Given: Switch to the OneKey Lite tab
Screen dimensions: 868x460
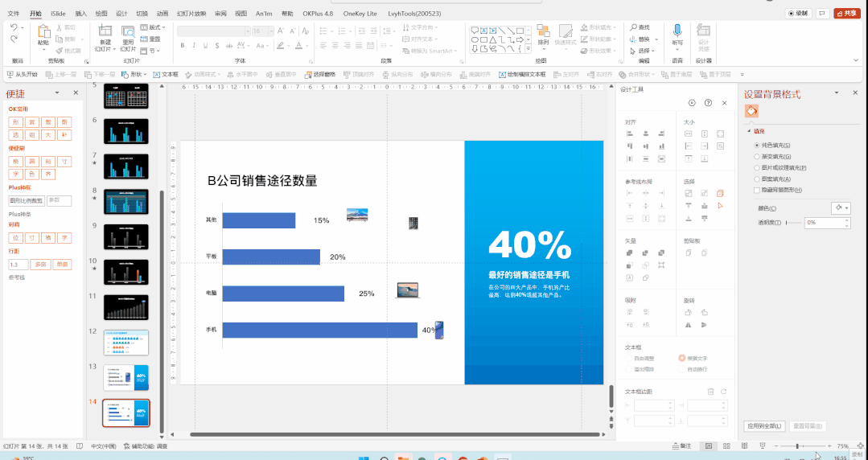Looking at the screenshot, I should (x=360, y=14).
